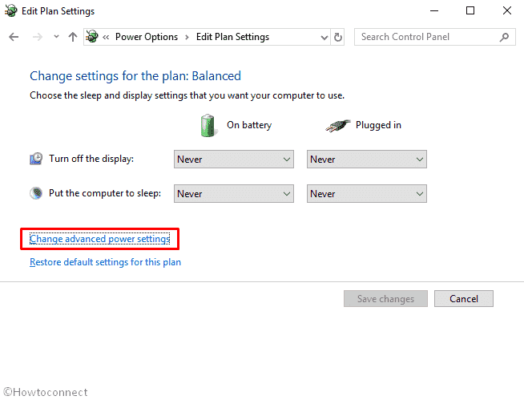524x400 pixels.
Task: Click Restore default settings for this plan
Action: 105,262
